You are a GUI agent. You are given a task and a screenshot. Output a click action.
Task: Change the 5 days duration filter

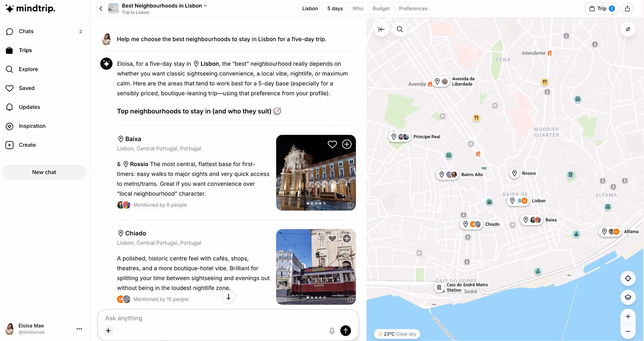(335, 8)
